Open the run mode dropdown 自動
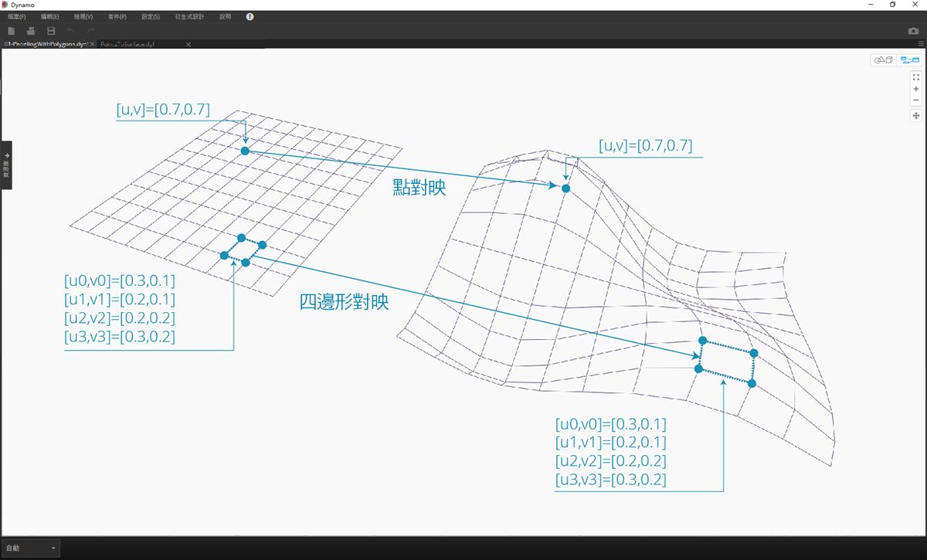The width and height of the screenshot is (927, 560). pyautogui.click(x=30, y=548)
